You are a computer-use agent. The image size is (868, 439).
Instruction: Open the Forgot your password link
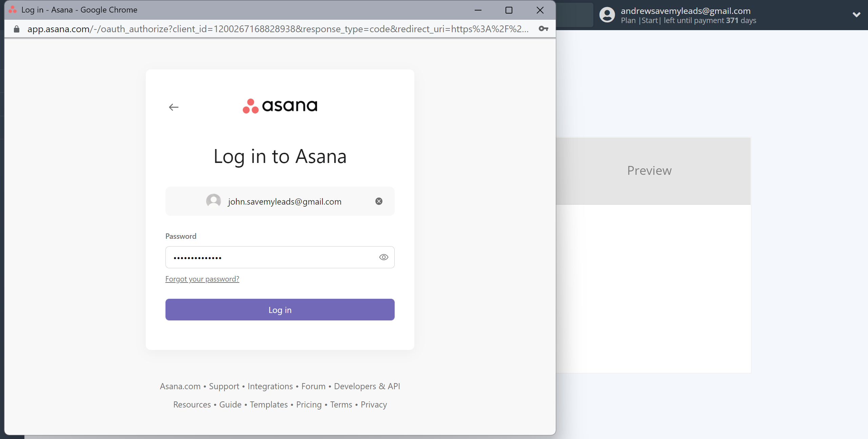(x=202, y=279)
